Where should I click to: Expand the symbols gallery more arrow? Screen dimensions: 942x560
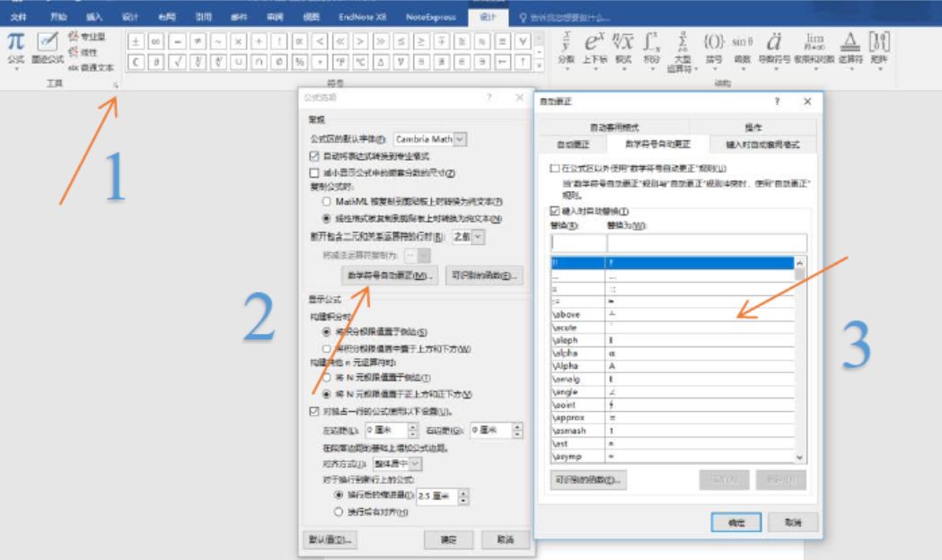[x=540, y=66]
